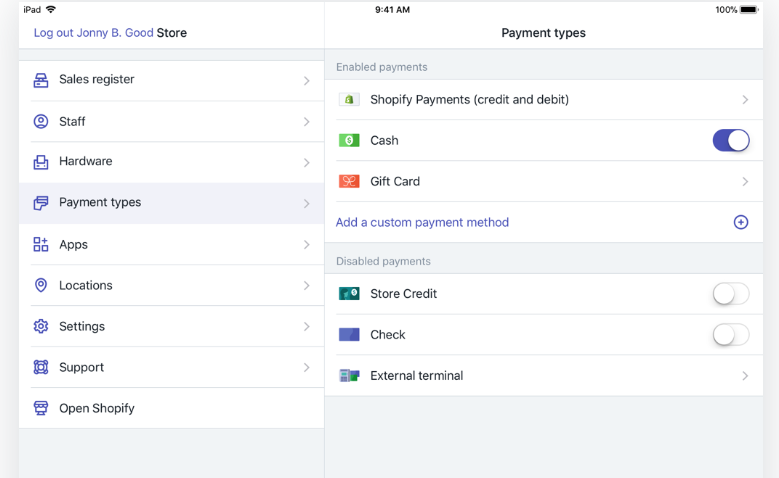Screen dimensions: 779x478
Task: Click the Store title text
Action: [171, 33]
